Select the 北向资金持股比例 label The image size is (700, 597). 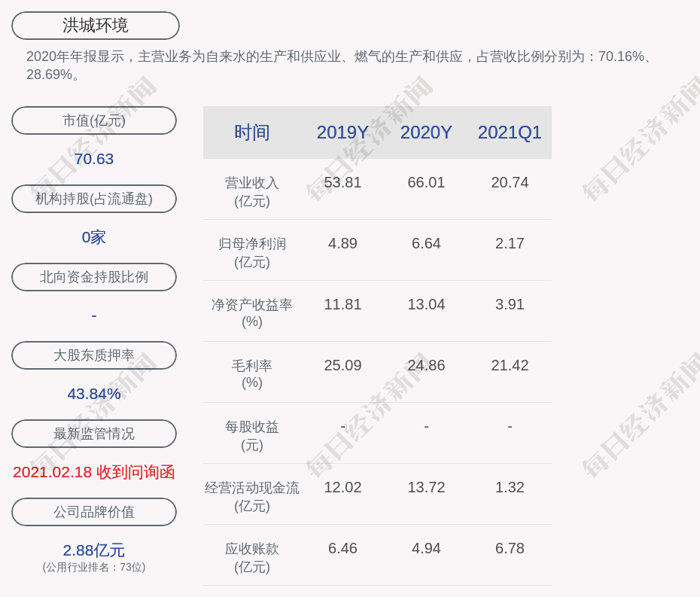(94, 277)
